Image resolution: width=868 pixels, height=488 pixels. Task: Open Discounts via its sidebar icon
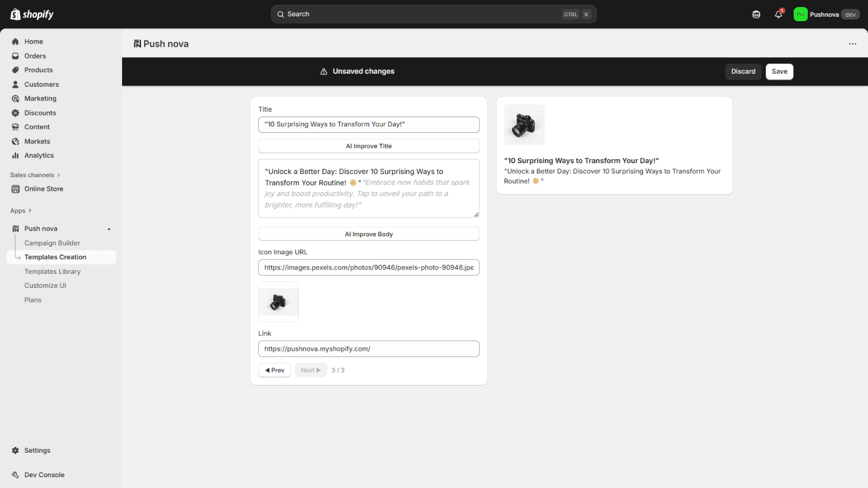(15, 113)
